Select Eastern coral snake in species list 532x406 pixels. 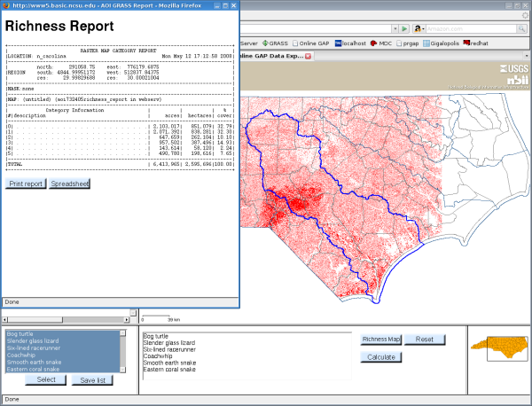pos(62,369)
